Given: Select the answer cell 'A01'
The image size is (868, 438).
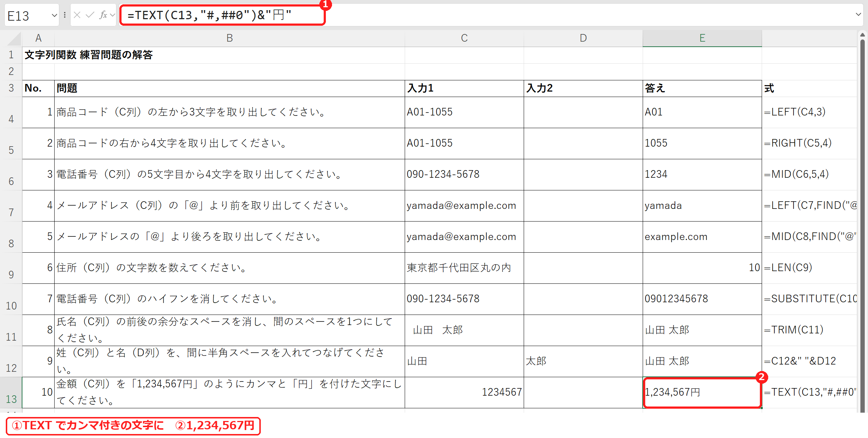Looking at the screenshot, I should (x=702, y=112).
